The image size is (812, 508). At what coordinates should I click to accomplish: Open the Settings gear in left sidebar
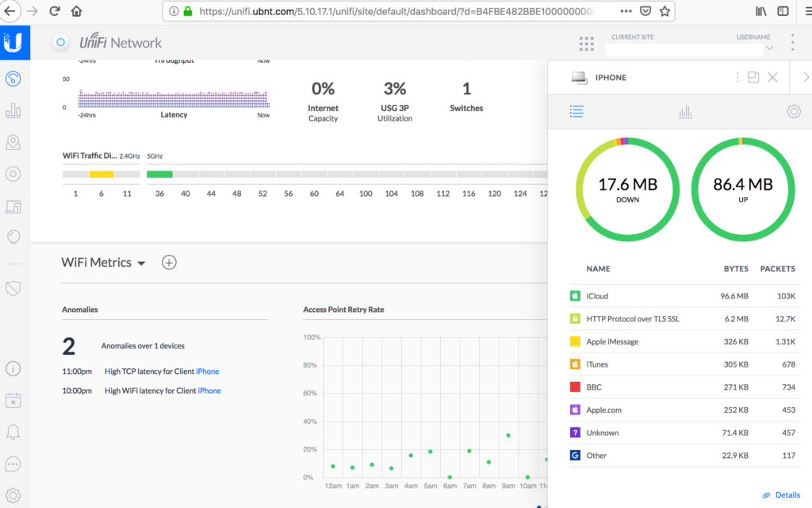(13, 495)
